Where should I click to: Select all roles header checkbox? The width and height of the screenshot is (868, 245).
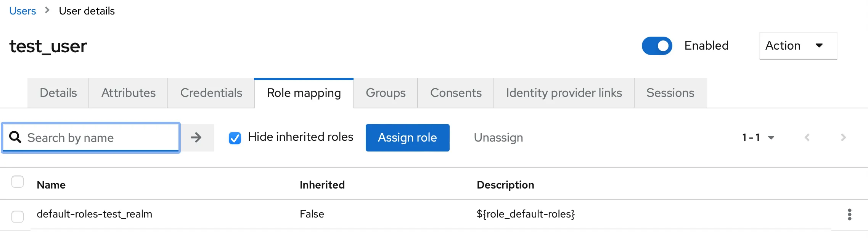18,182
